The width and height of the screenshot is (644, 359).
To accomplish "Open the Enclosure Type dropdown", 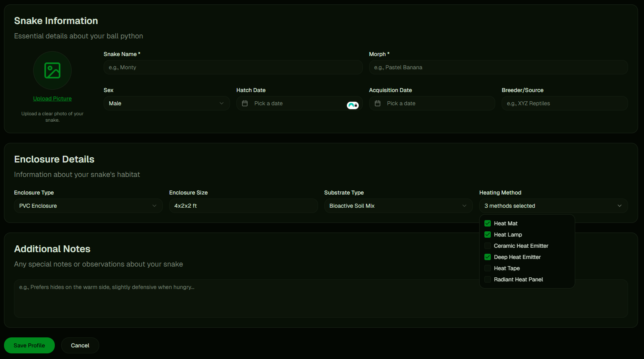I will [88, 206].
